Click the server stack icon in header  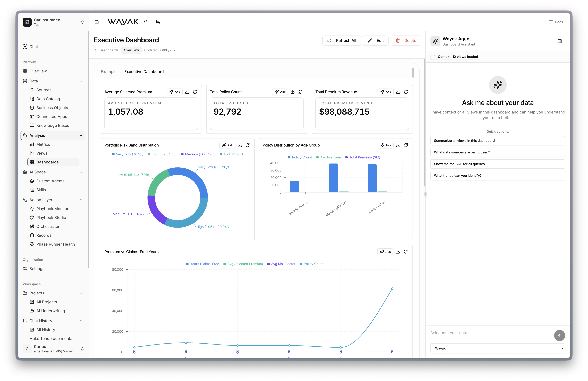pos(158,22)
